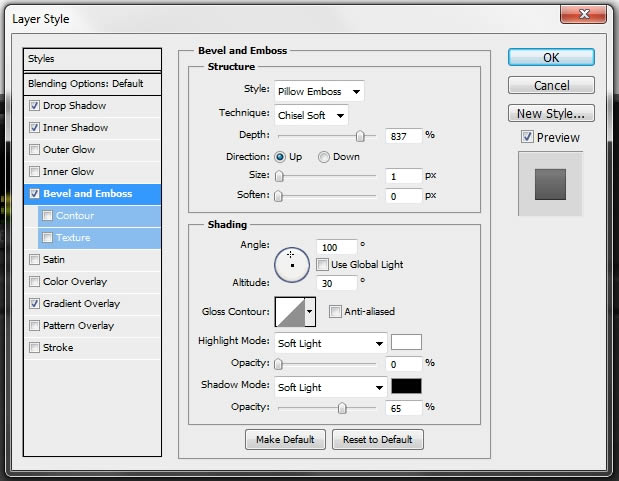The height and width of the screenshot is (481, 619).
Task: Open the Styles list header
Action: (92, 59)
